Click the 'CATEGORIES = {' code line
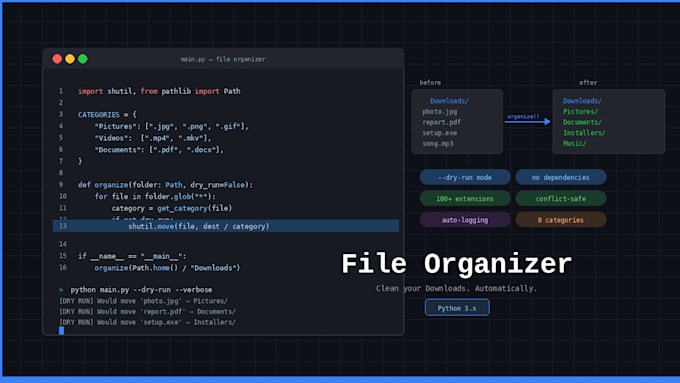This screenshot has height=383, width=680. point(107,115)
